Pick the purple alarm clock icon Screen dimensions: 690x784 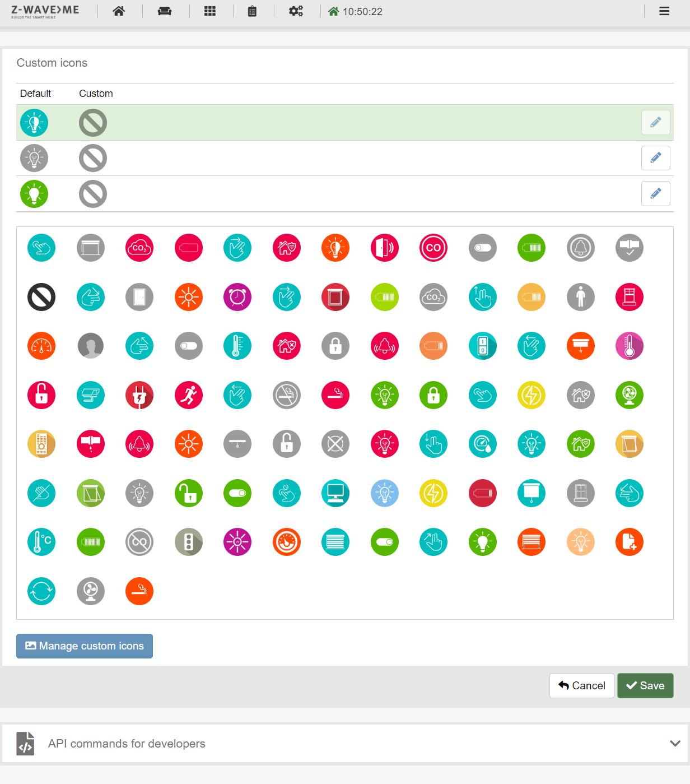[x=237, y=298]
